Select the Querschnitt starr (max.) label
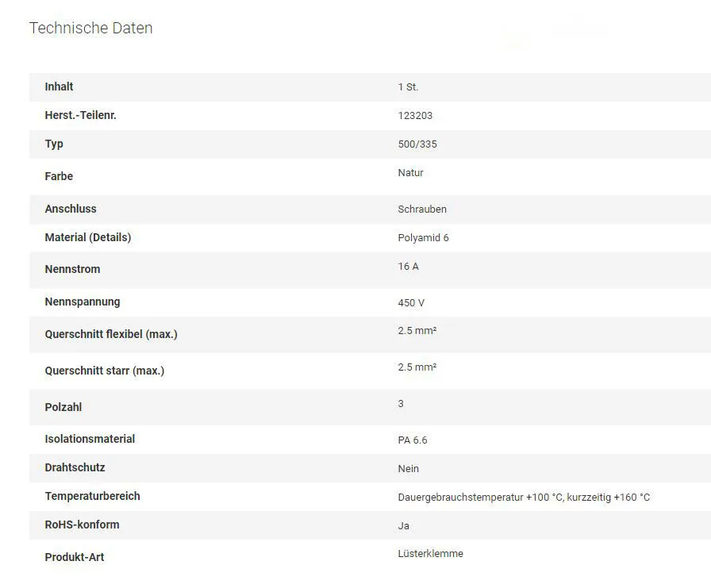 coord(104,371)
